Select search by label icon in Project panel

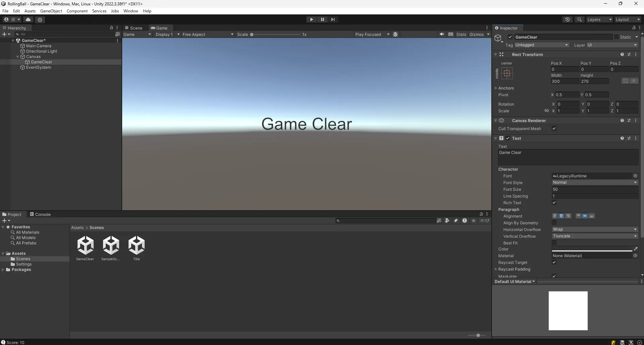click(456, 221)
